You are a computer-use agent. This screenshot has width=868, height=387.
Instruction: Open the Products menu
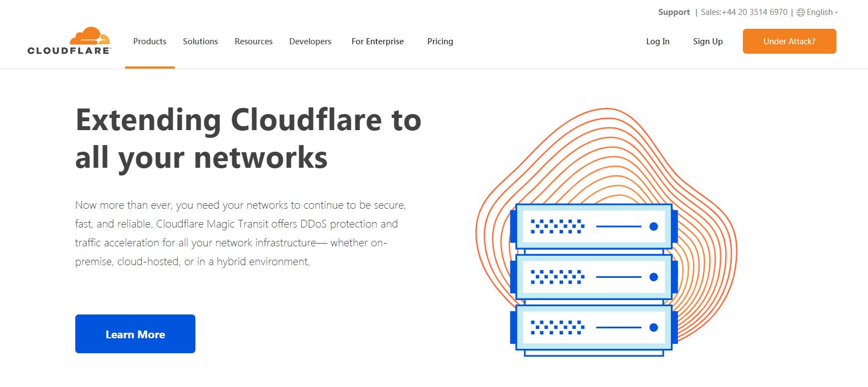tap(150, 42)
